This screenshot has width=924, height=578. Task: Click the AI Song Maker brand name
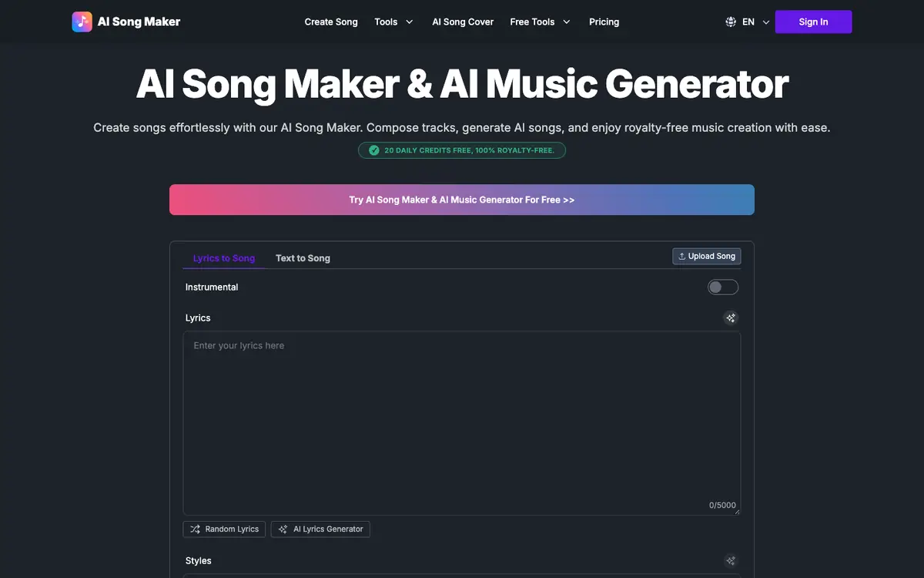(x=139, y=22)
